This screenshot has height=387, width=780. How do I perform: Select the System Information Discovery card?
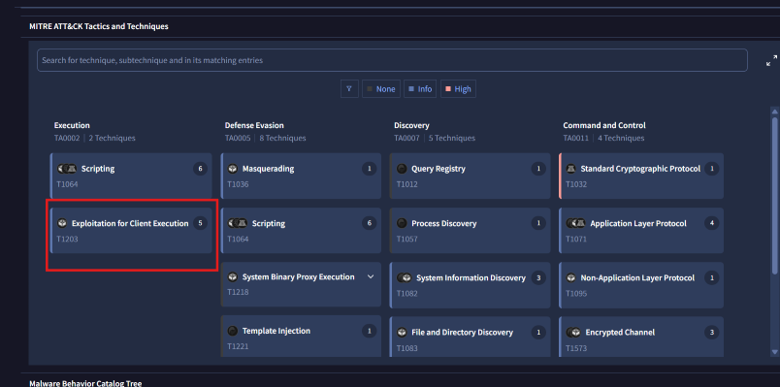click(x=470, y=285)
